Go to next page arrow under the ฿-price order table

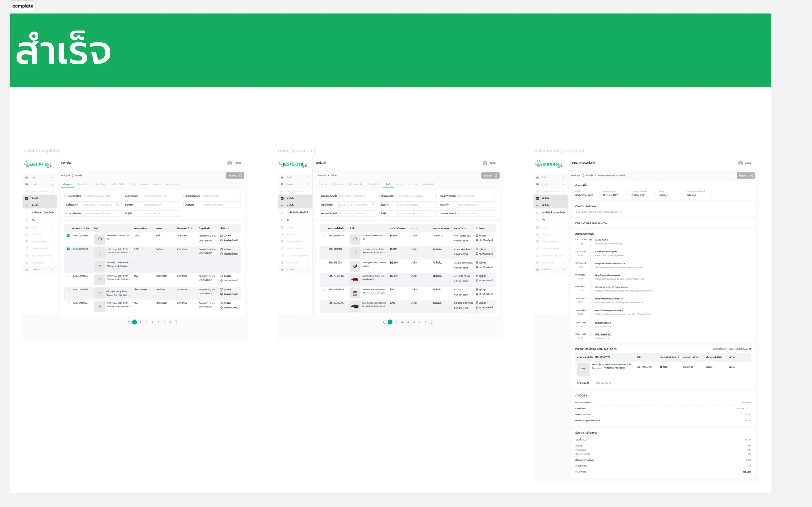[432, 322]
